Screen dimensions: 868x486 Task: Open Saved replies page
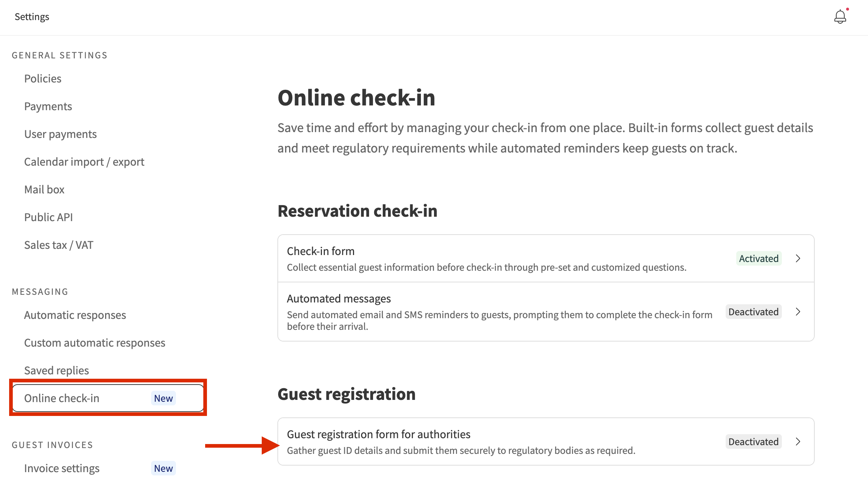tap(56, 370)
